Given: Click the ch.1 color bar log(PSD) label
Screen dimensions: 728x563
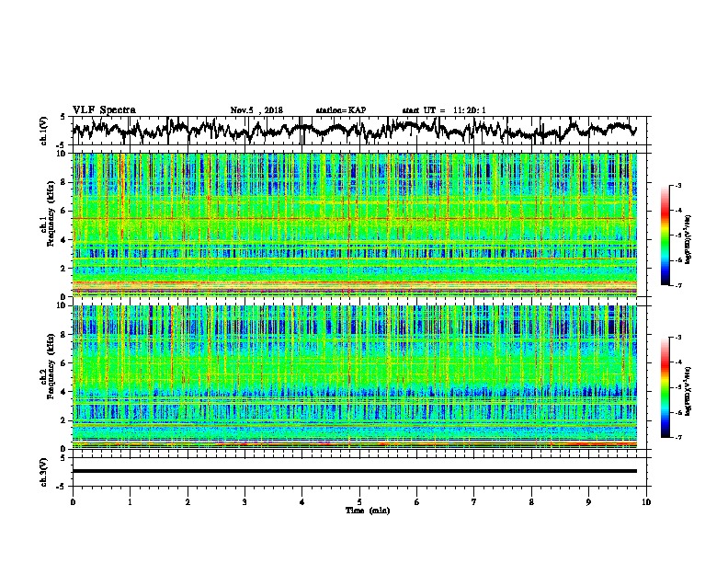Looking at the screenshot, I should click(688, 240).
